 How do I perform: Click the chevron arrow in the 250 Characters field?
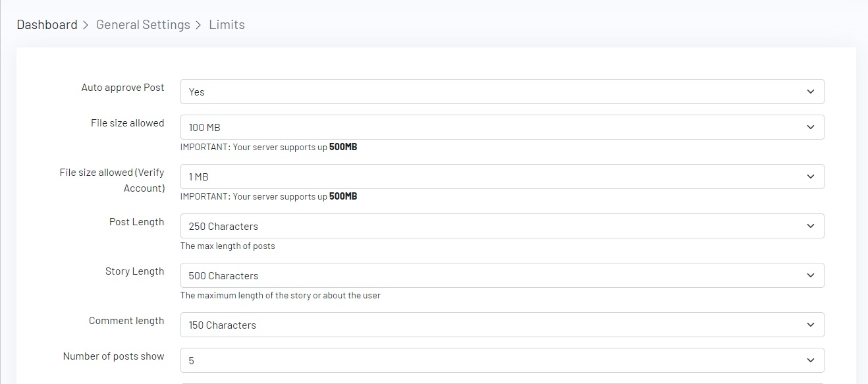click(811, 226)
